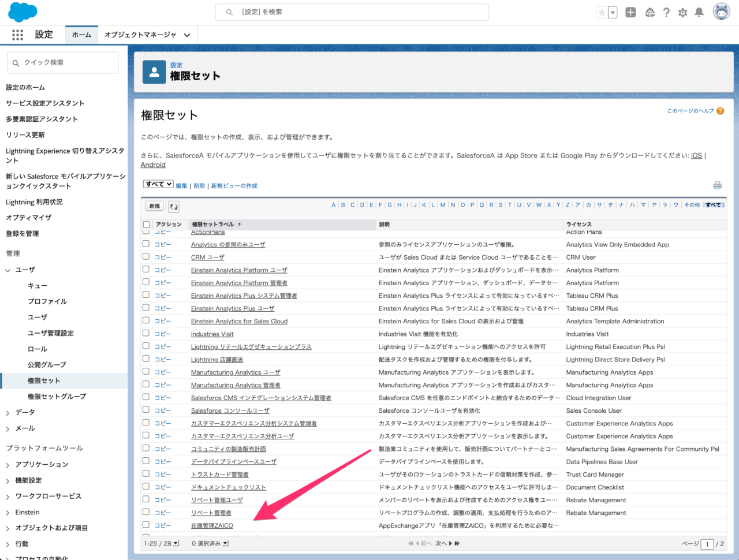Open the help question mark icon
Image resolution: width=739 pixels, height=560 pixels.
(666, 12)
